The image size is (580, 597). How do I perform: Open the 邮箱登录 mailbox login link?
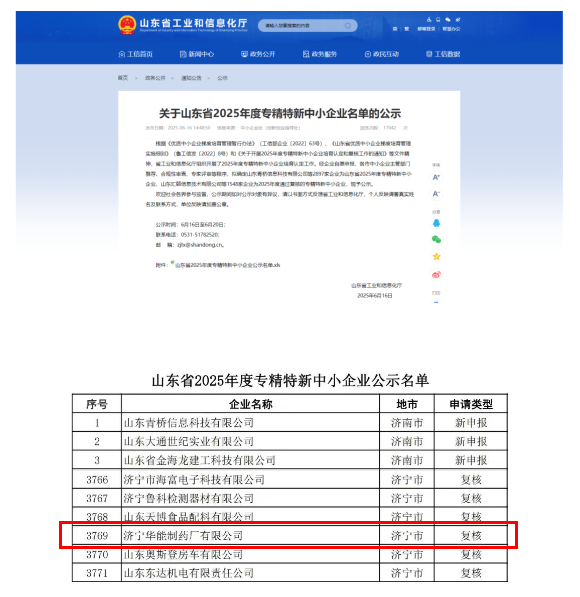click(426, 29)
